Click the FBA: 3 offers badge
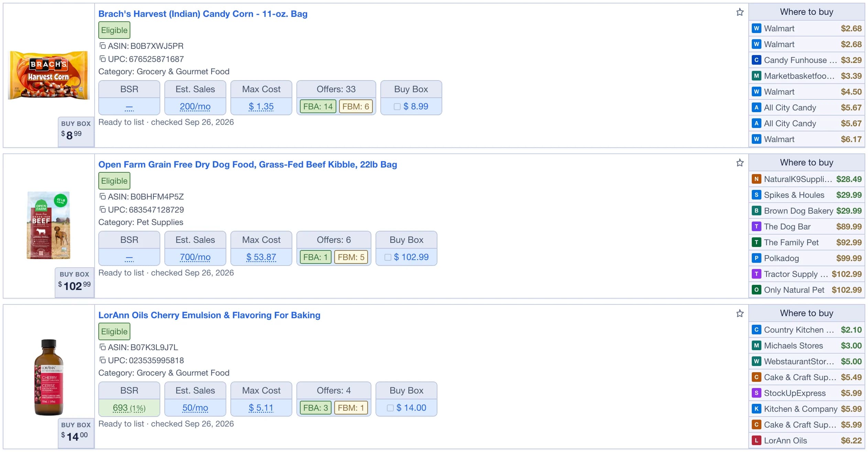 (x=315, y=408)
